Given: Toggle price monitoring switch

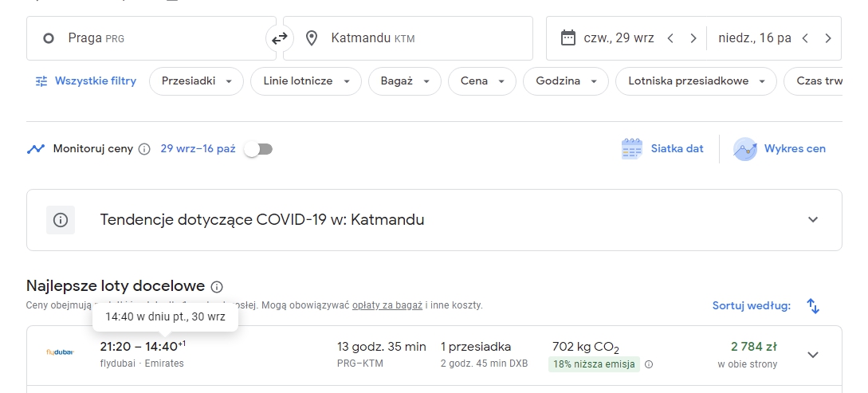Looking at the screenshot, I should [259, 149].
